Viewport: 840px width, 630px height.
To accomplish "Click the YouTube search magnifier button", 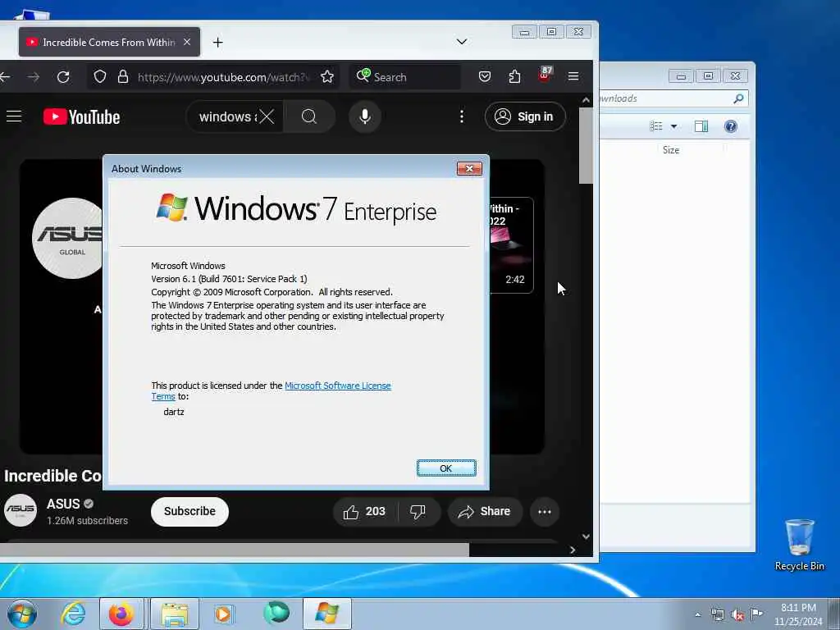I will click(x=309, y=116).
